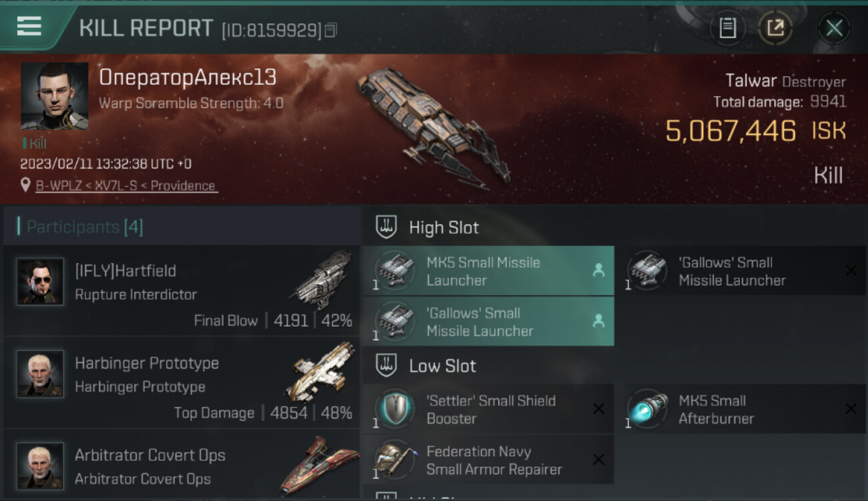Select the Arbitrator Covert Ops participant row

pos(182,466)
